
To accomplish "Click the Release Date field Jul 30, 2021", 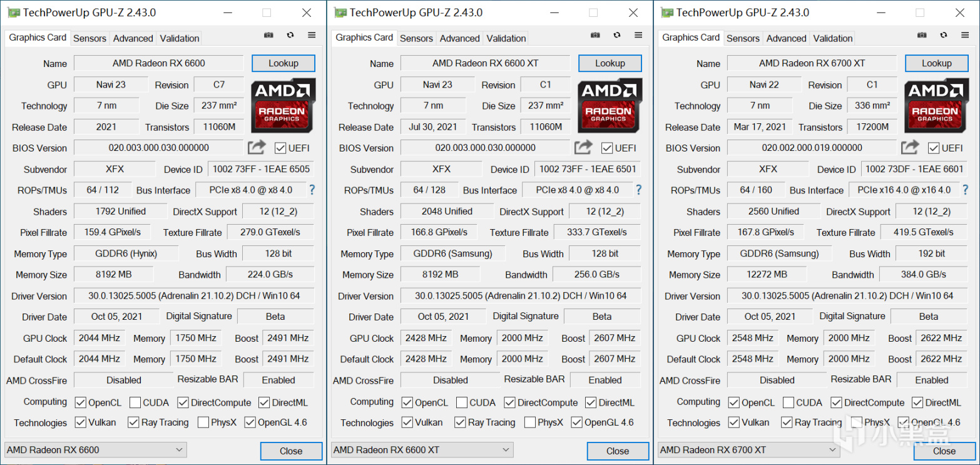I will pyautogui.click(x=433, y=127).
